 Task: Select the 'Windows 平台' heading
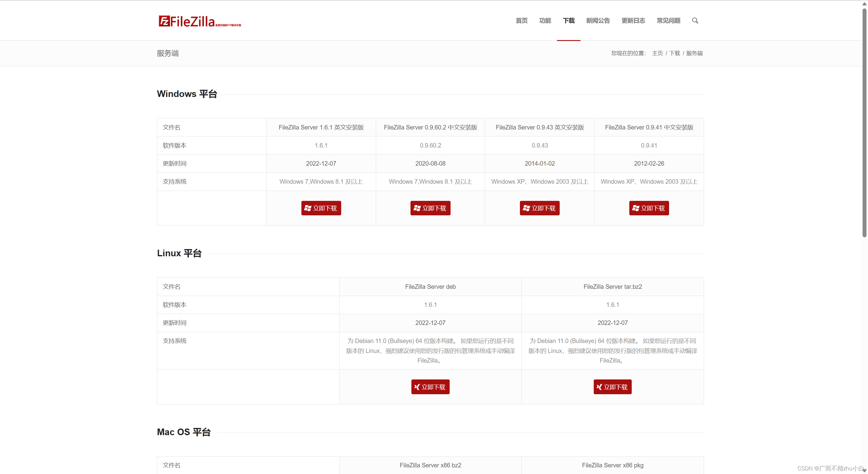click(187, 94)
